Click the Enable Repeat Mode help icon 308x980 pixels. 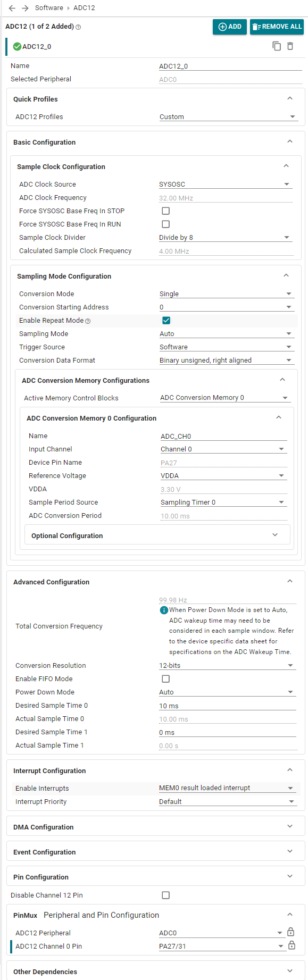pos(88,321)
